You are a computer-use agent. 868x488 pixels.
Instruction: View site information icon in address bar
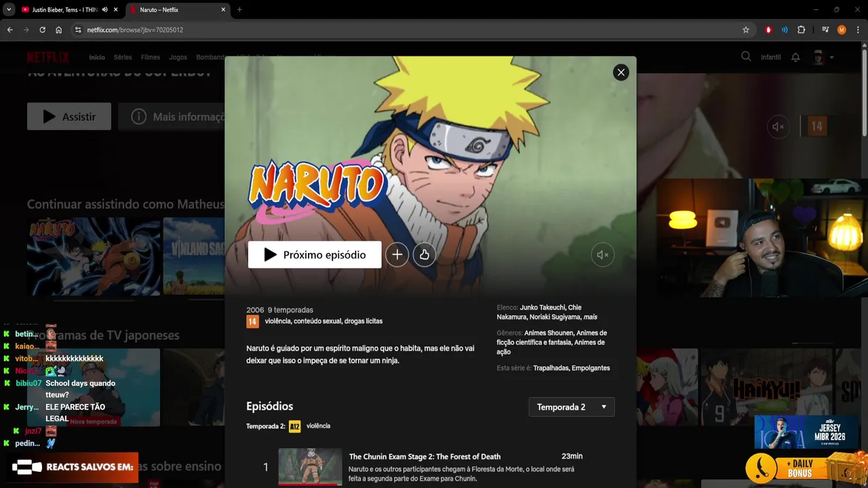78,30
